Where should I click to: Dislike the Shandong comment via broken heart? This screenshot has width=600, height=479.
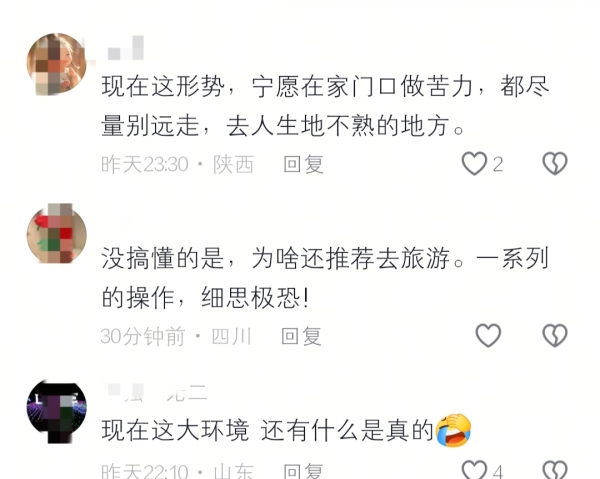pos(555,470)
